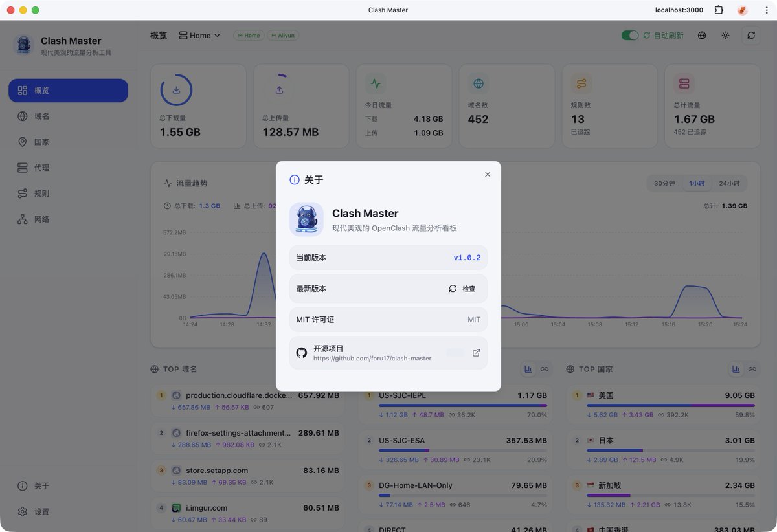This screenshot has height=532, width=777.
Task: Open the browser three-dot menu
Action: (x=767, y=10)
